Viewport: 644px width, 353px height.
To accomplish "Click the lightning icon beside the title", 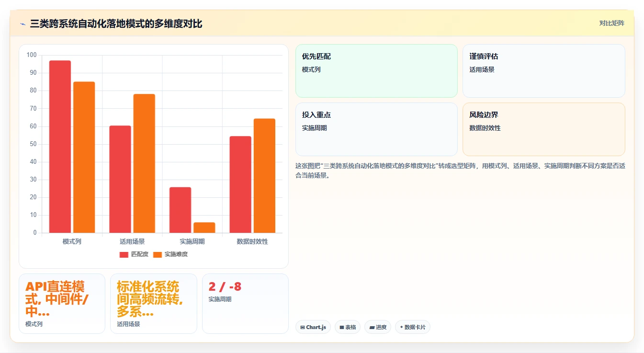I will click(23, 23).
